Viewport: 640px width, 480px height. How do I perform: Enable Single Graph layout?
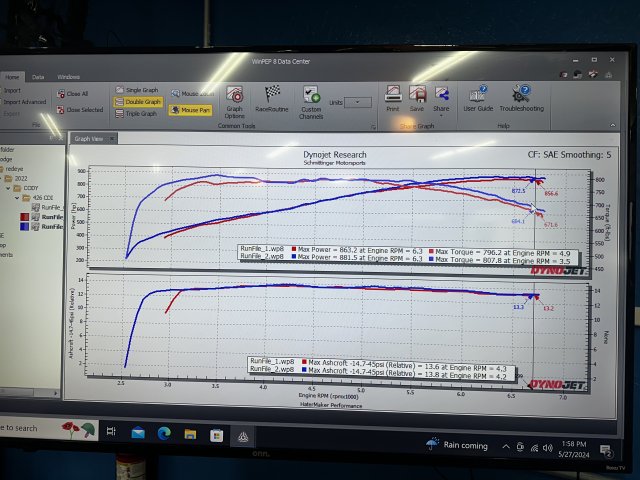coord(137,90)
